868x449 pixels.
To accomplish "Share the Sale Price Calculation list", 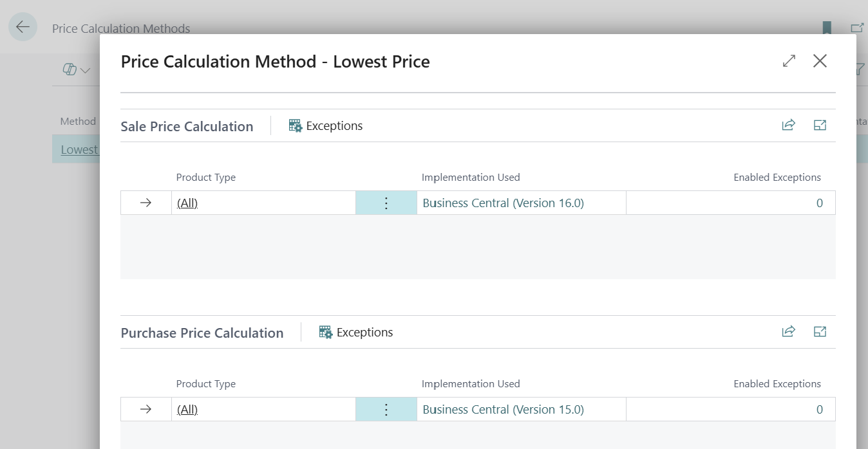I will tap(788, 125).
